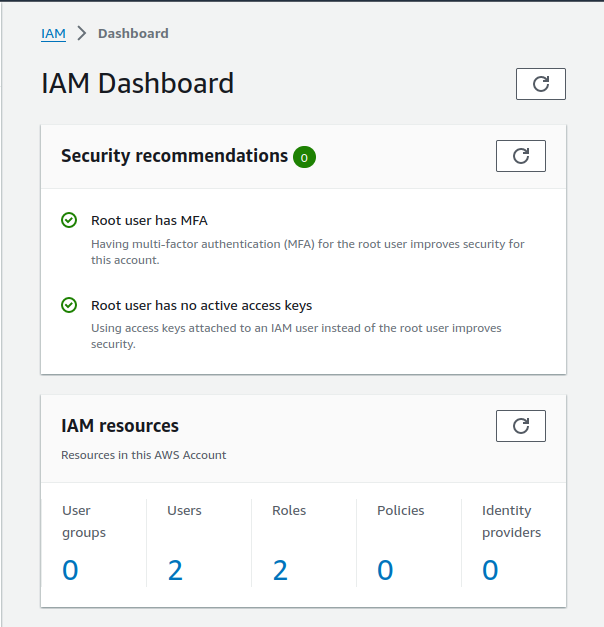The image size is (604, 627).
Task: Refresh the Security recommendations panel
Action: tap(520, 156)
